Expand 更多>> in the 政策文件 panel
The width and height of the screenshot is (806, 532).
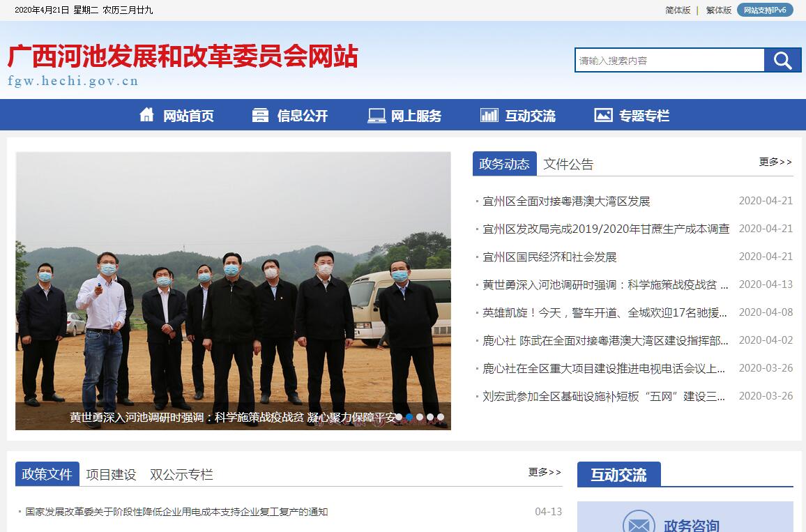pos(545,472)
